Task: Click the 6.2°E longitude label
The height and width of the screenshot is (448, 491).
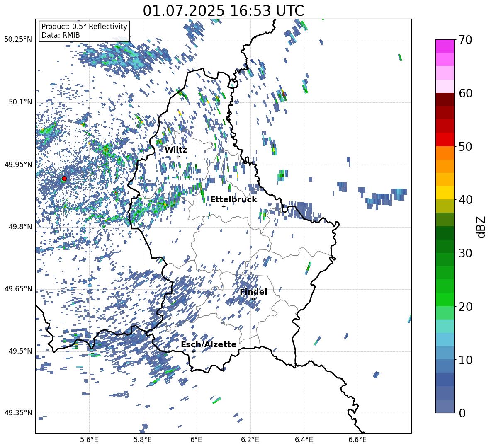Action: 250,440
